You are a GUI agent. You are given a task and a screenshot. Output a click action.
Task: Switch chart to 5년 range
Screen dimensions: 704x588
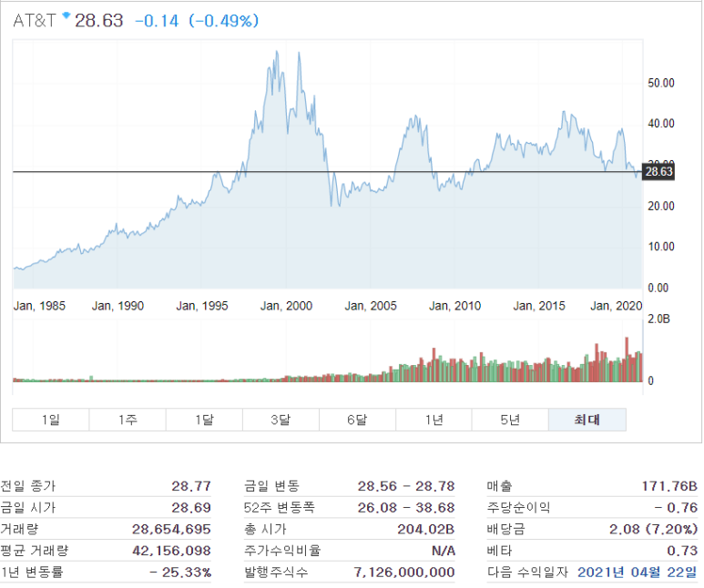510,420
